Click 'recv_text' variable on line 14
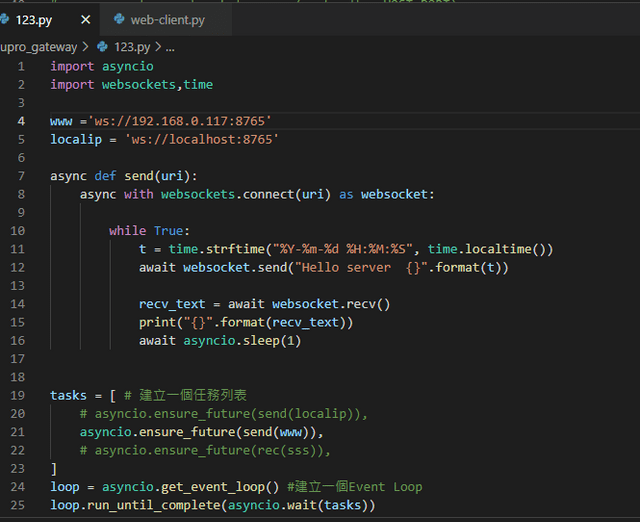The width and height of the screenshot is (640, 522). (x=172, y=304)
